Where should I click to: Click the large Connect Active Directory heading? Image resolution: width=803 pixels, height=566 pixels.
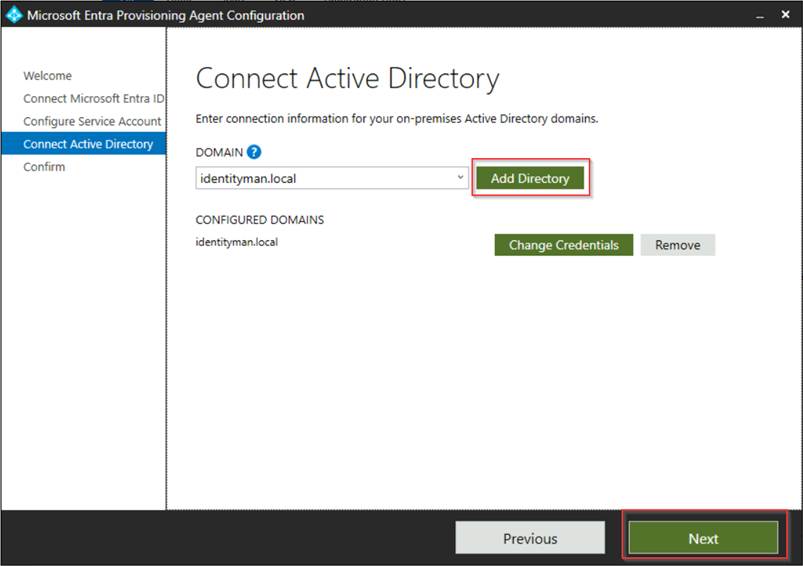[347, 80]
